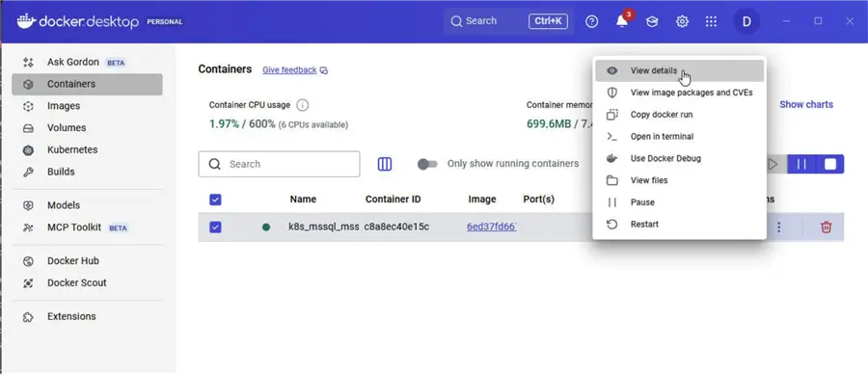Toggle the select-all header checkbox
This screenshot has height=374, width=868.
[215, 200]
